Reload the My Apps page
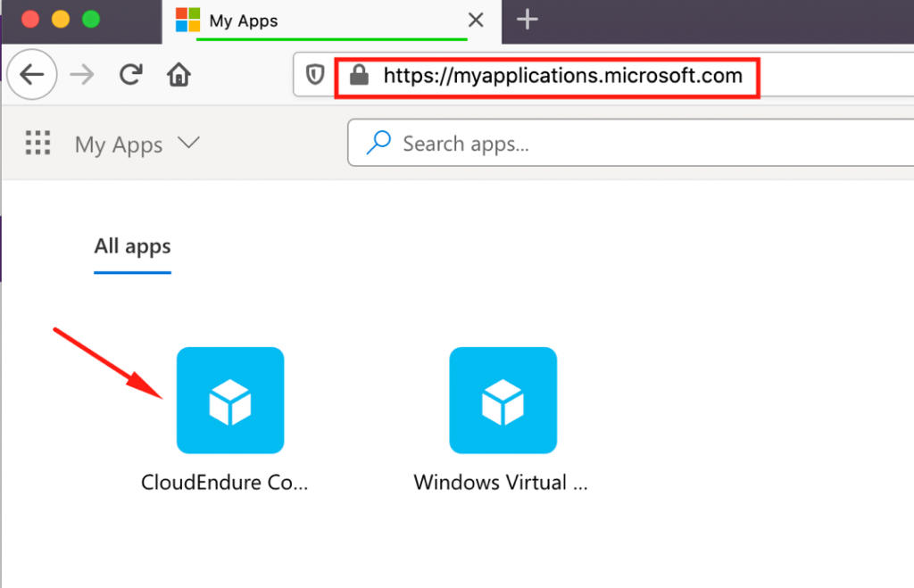 pos(130,75)
